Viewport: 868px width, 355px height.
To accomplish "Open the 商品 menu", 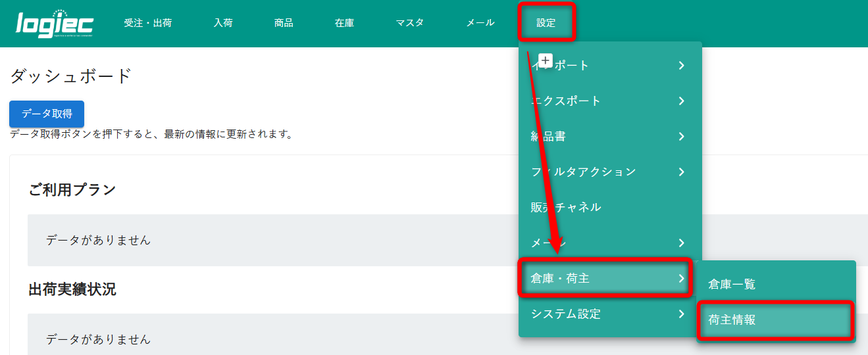I will [284, 23].
